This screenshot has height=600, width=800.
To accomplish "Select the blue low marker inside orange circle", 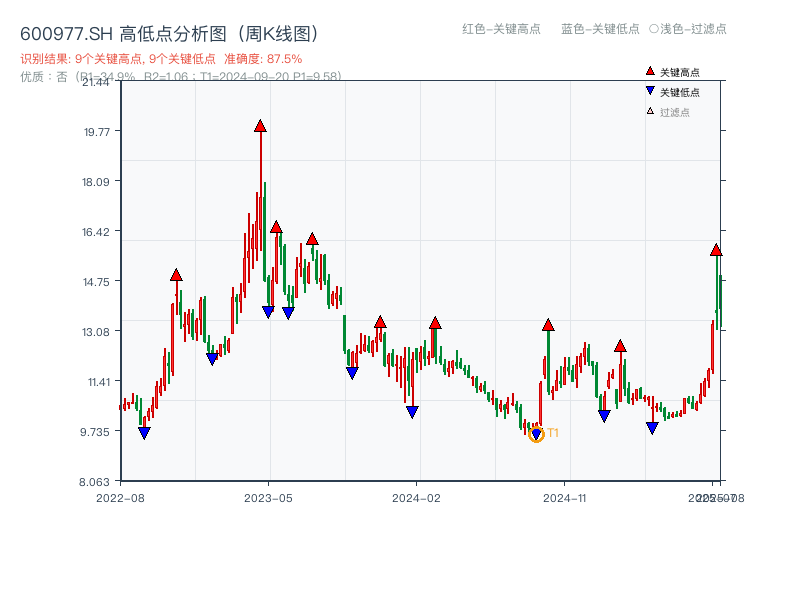I will tap(536, 431).
